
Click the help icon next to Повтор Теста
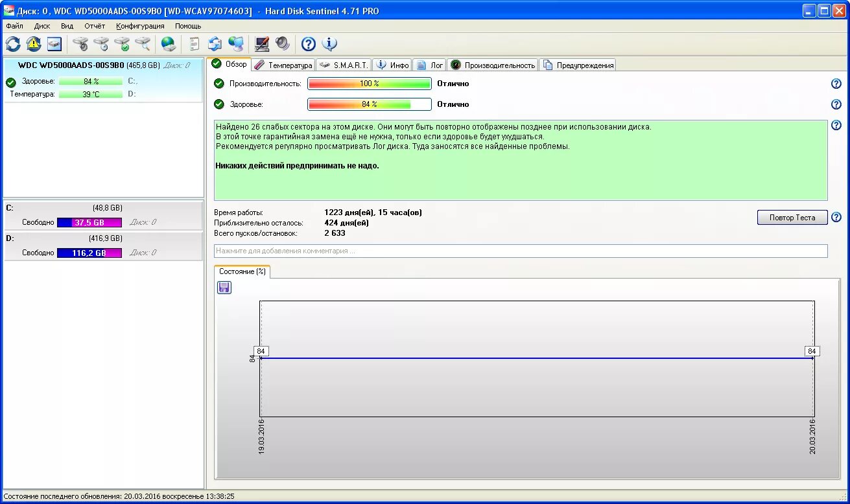point(836,217)
